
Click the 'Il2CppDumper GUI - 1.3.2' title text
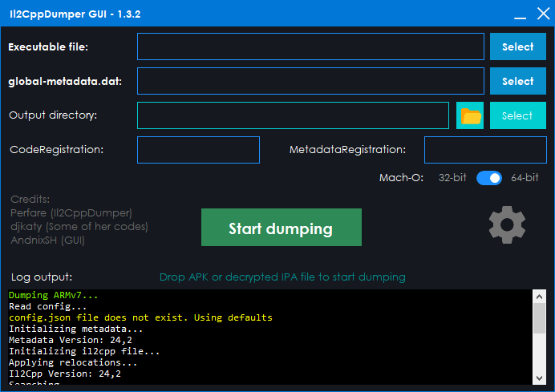tap(75, 14)
